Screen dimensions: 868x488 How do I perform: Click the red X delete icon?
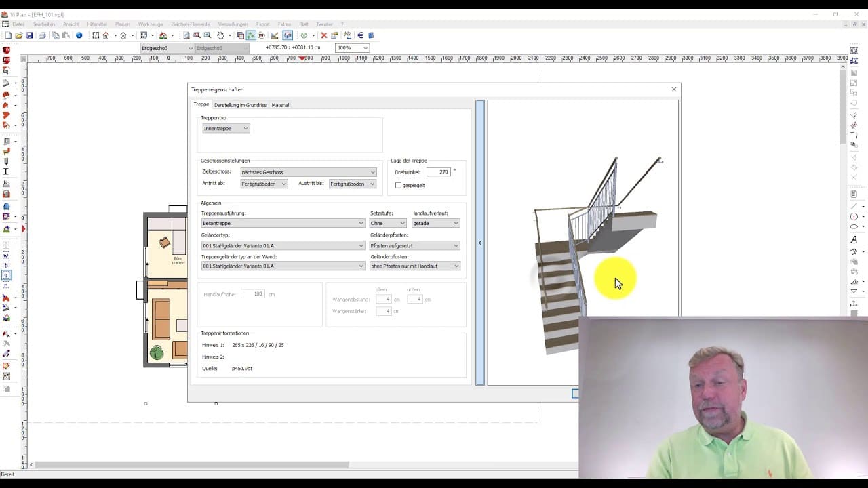[323, 35]
